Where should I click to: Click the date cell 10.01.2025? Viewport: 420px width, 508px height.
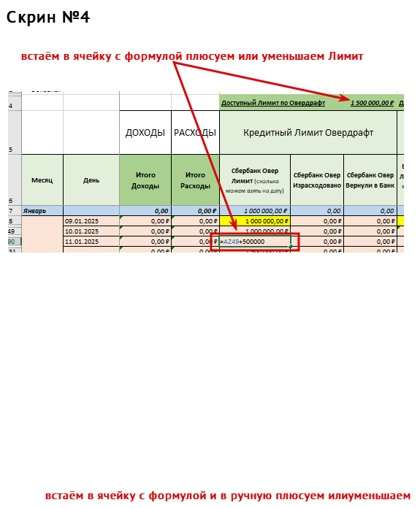pyautogui.click(x=91, y=231)
